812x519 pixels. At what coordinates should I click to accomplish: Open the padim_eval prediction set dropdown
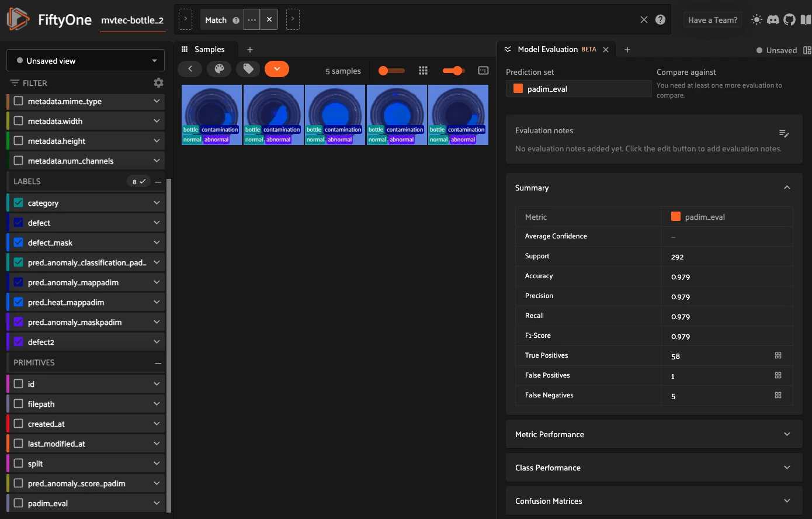click(x=578, y=89)
